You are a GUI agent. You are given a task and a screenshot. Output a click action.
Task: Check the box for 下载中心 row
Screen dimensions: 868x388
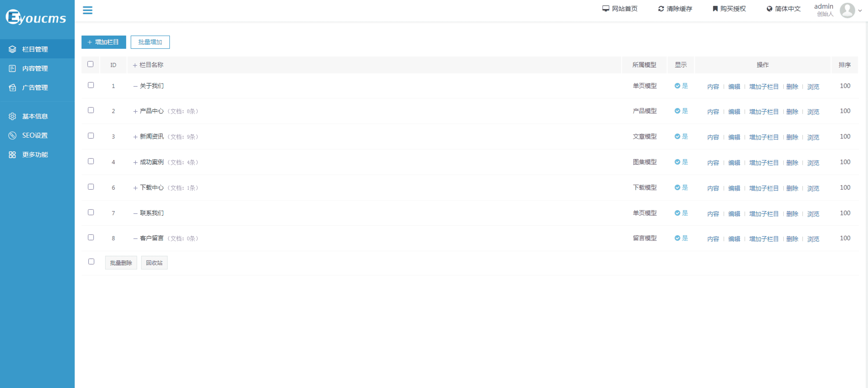[91, 187]
